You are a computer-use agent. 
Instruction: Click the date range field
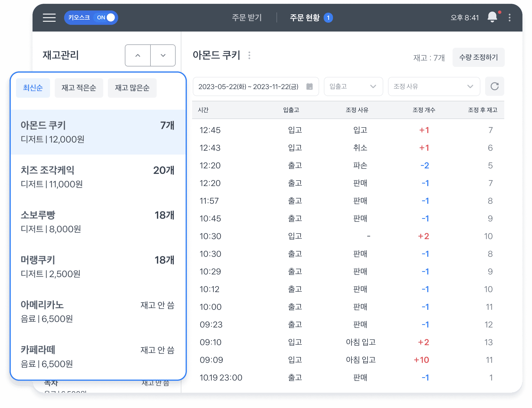[249, 86]
